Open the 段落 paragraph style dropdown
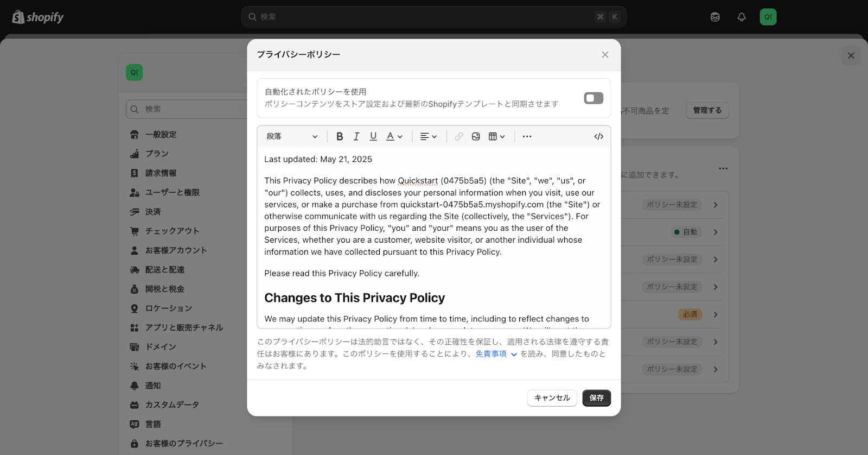 (292, 136)
